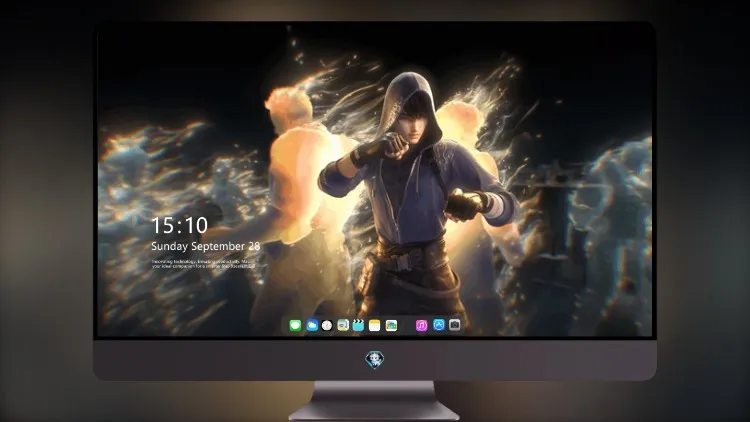Open the Camera app in dock
Viewport: 750px width, 422px height.
[455, 325]
